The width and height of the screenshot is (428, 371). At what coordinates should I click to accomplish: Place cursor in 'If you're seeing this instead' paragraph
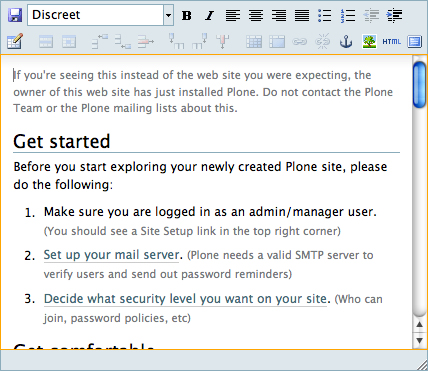(203, 92)
